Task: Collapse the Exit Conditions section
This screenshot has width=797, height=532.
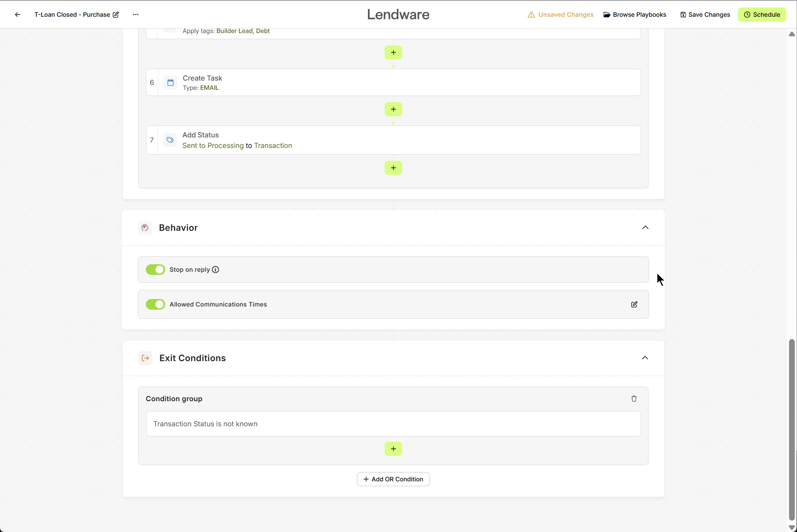Action: pos(645,358)
